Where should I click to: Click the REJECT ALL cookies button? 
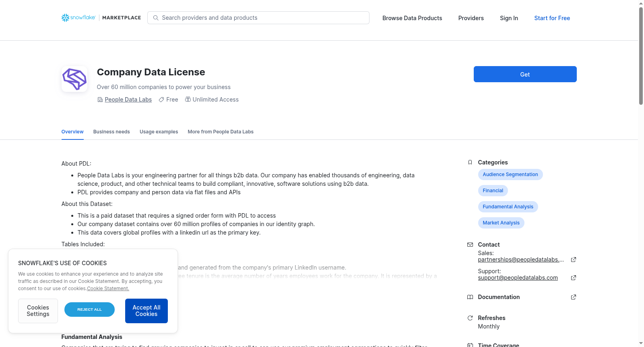[x=89, y=310]
